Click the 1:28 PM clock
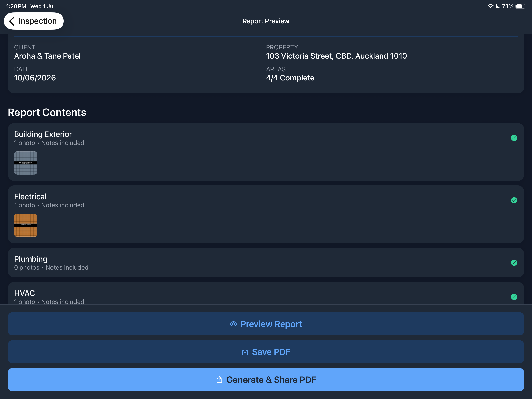 click(x=16, y=6)
